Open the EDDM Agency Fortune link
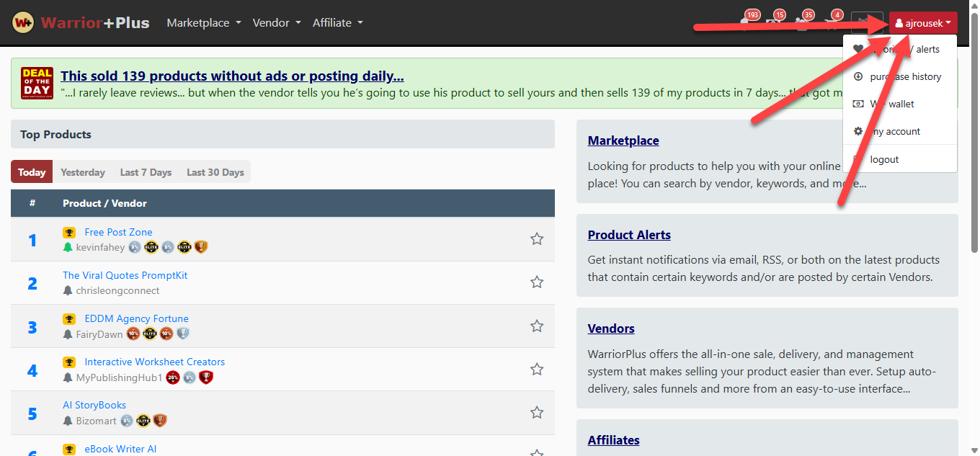The width and height of the screenshot is (980, 456). coord(136,318)
